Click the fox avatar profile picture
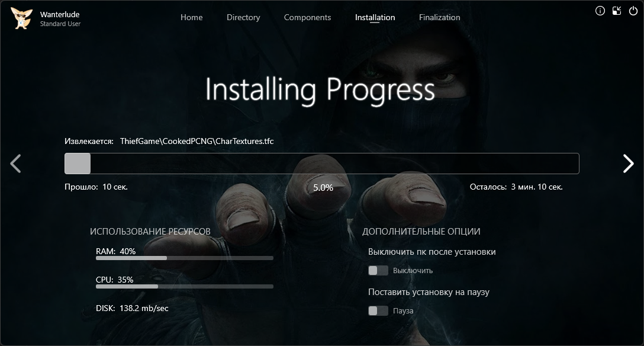The height and width of the screenshot is (346, 644). (22, 18)
